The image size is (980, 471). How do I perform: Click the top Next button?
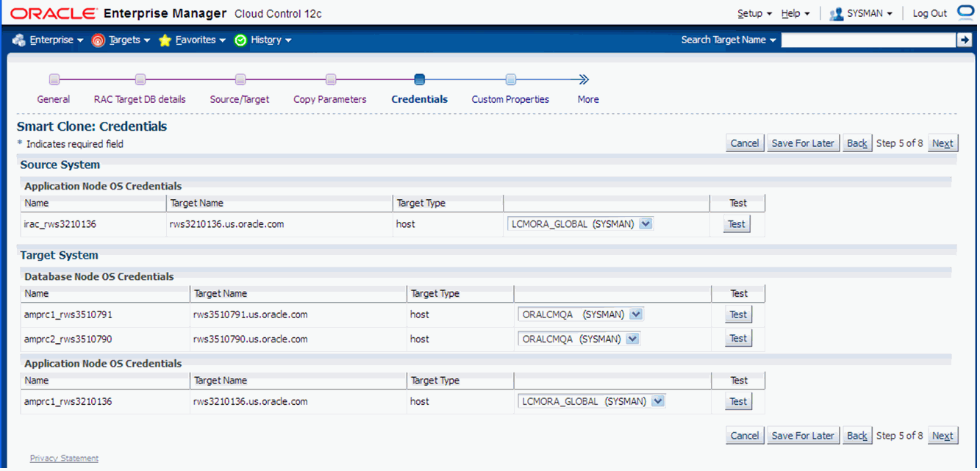click(943, 143)
